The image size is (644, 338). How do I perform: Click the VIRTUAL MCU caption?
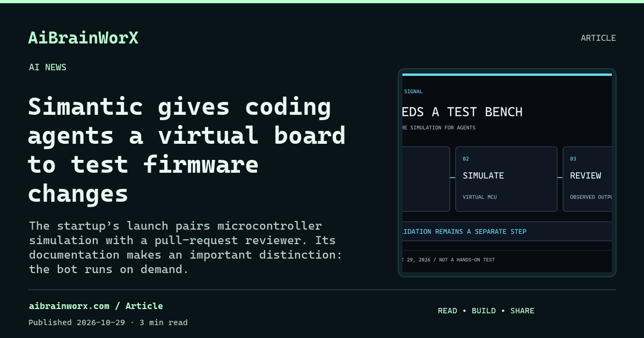tap(480, 197)
